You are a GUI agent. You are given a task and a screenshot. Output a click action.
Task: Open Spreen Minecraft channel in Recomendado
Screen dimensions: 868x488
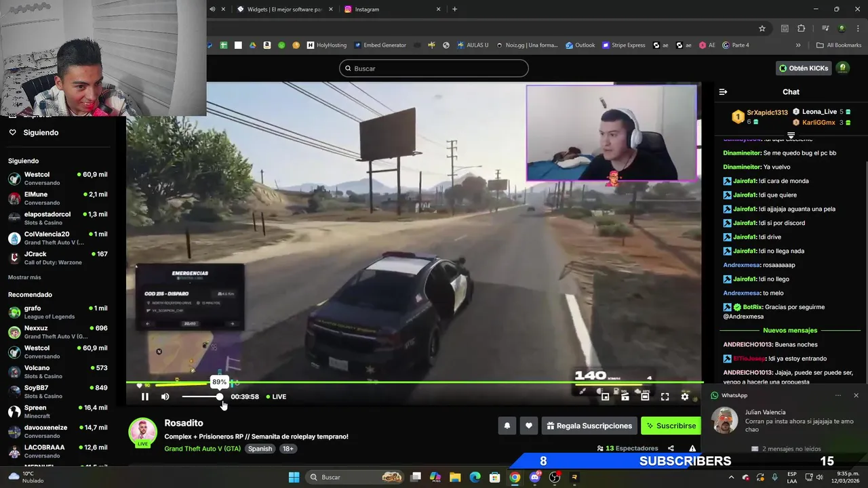[x=58, y=411]
